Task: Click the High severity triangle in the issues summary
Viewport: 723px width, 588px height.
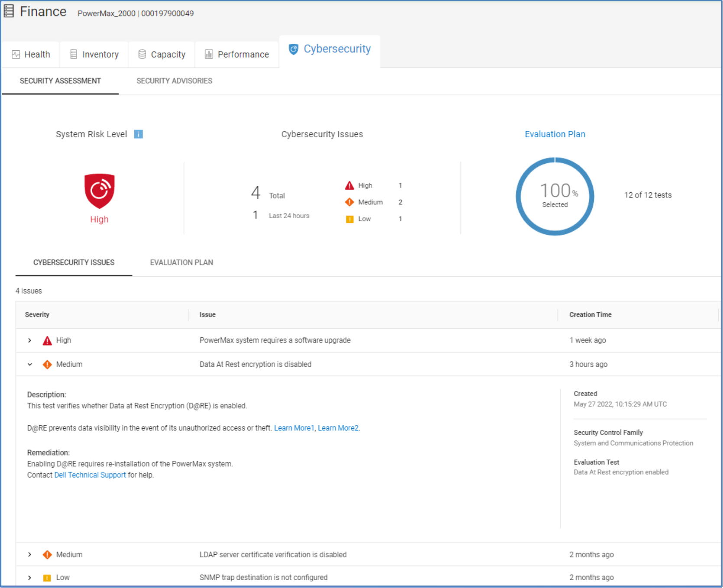Action: [350, 186]
